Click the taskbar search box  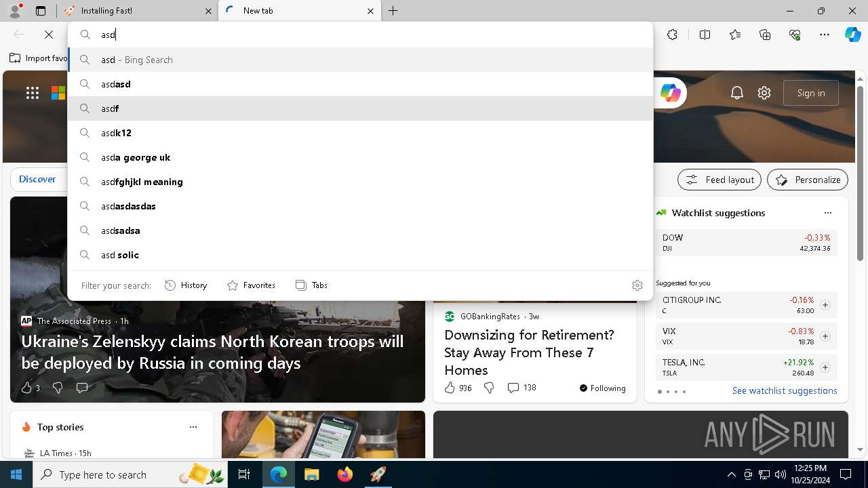[x=129, y=474]
